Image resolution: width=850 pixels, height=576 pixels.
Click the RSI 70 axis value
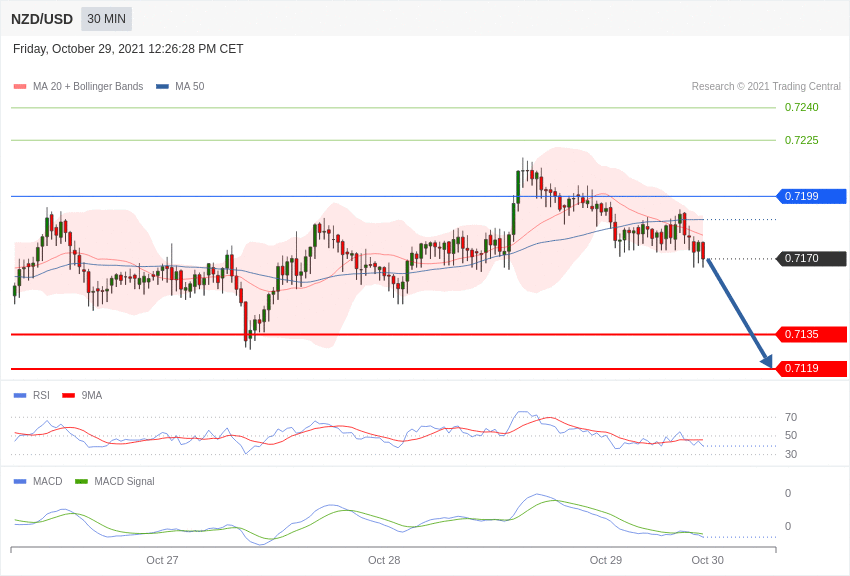coord(791,417)
